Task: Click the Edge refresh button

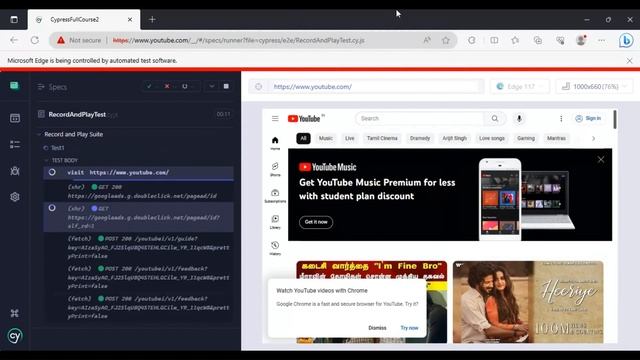Action: (35, 40)
